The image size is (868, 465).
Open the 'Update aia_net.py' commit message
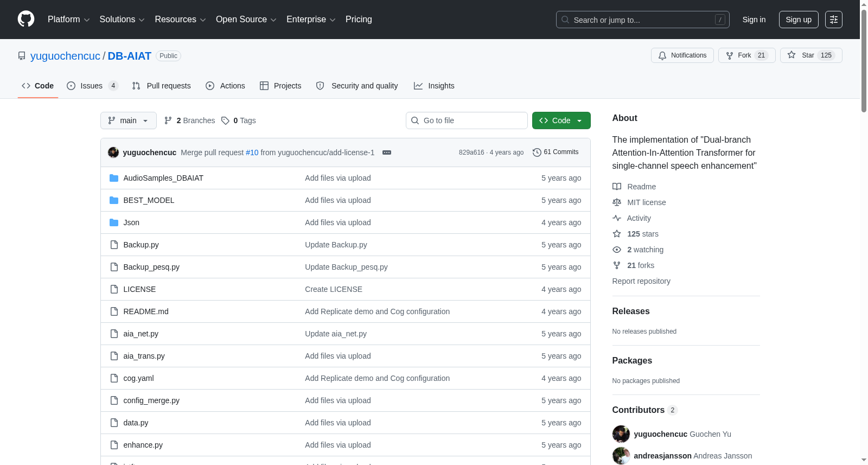tap(336, 334)
